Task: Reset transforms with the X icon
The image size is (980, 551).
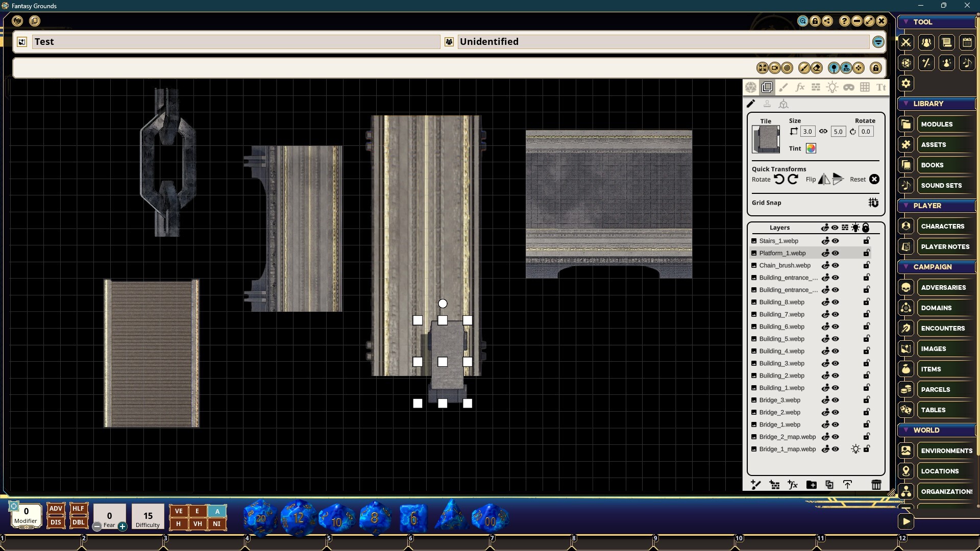Action: [874, 179]
